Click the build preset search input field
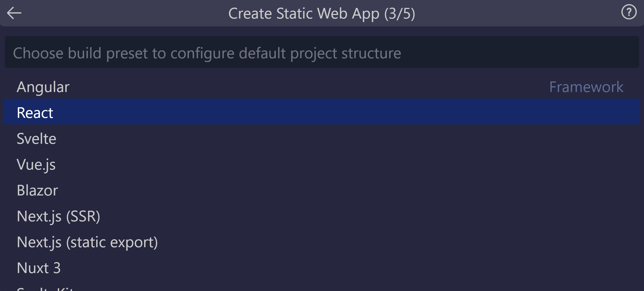This screenshot has height=291, width=644. 321,53
